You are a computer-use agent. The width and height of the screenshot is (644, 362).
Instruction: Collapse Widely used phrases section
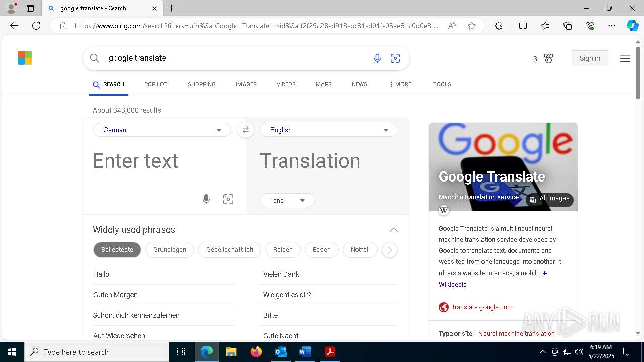[x=393, y=230]
